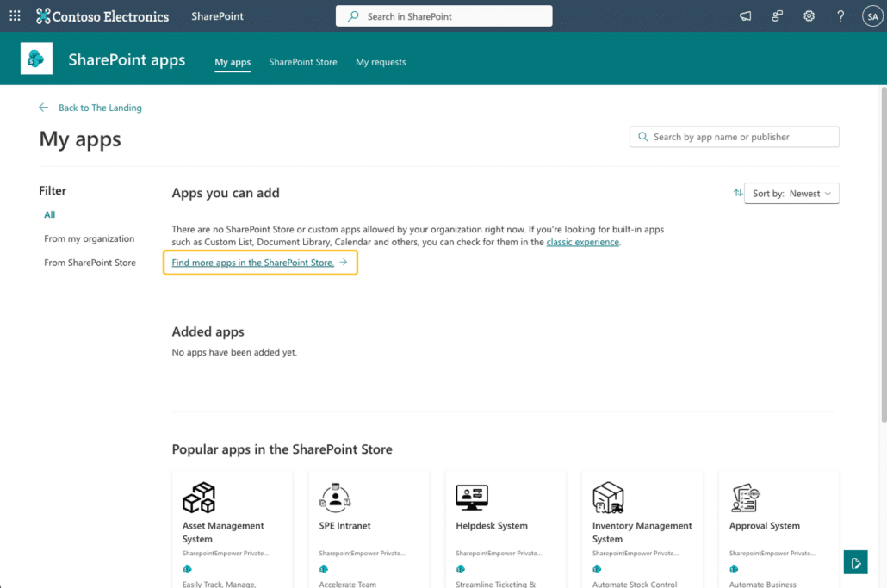
Task: Select the All filter option
Action: tap(50, 214)
